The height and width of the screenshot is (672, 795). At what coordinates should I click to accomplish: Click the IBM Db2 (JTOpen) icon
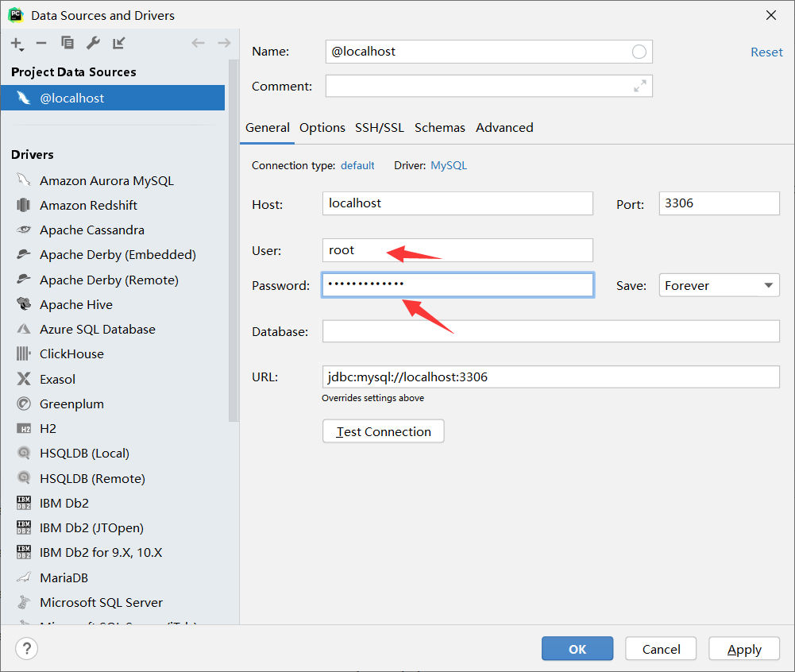23,527
